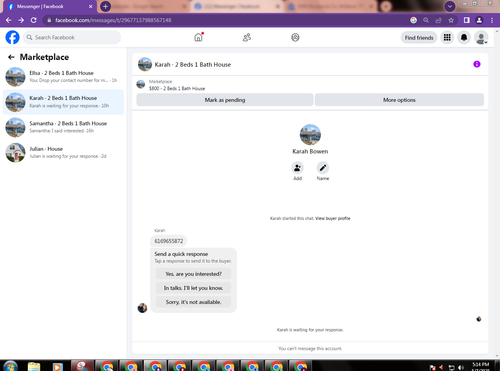Screen dimensions: 500x371
Task: Click the share page icon in address bar
Action: [x=439, y=20]
